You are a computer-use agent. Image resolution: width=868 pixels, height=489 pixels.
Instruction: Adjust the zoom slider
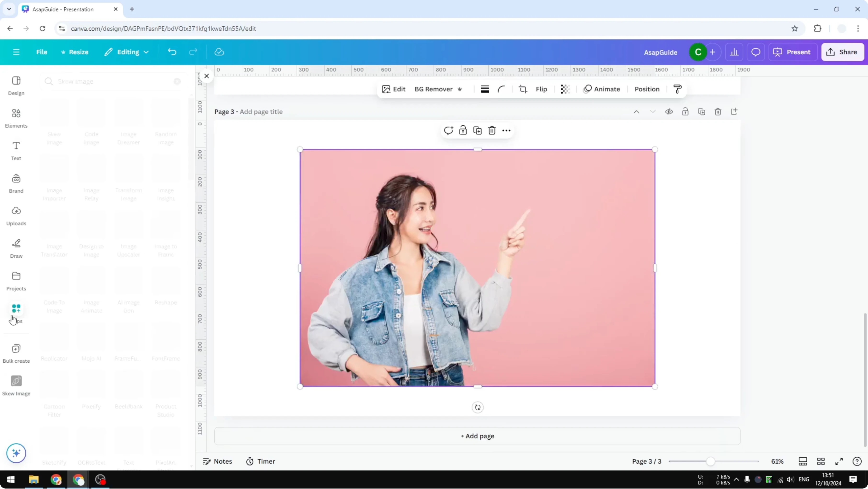point(711,462)
